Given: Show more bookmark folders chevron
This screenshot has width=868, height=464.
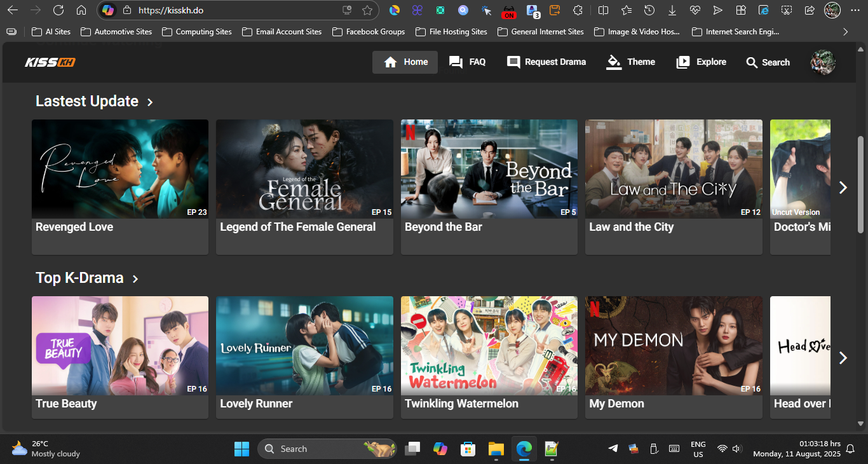Looking at the screenshot, I should 845,31.
